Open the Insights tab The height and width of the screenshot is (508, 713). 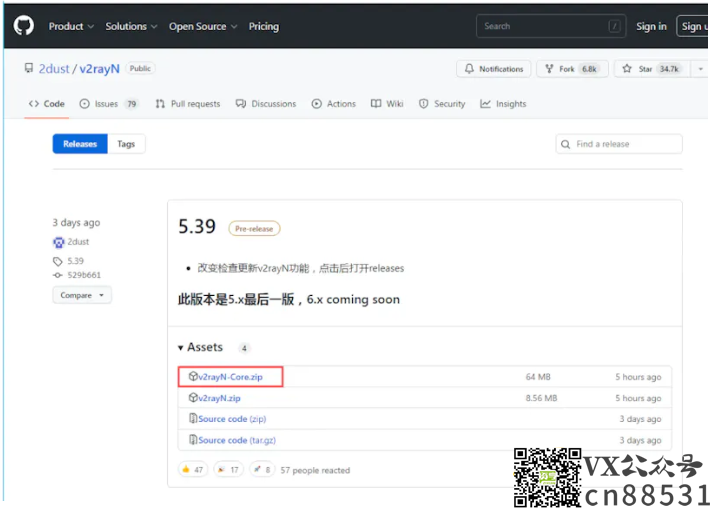point(503,104)
